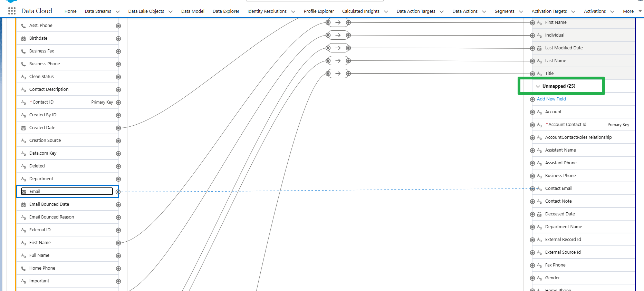The image size is (644, 291).
Task: Click the calendar icon beside Birthdate
Action: point(23,38)
